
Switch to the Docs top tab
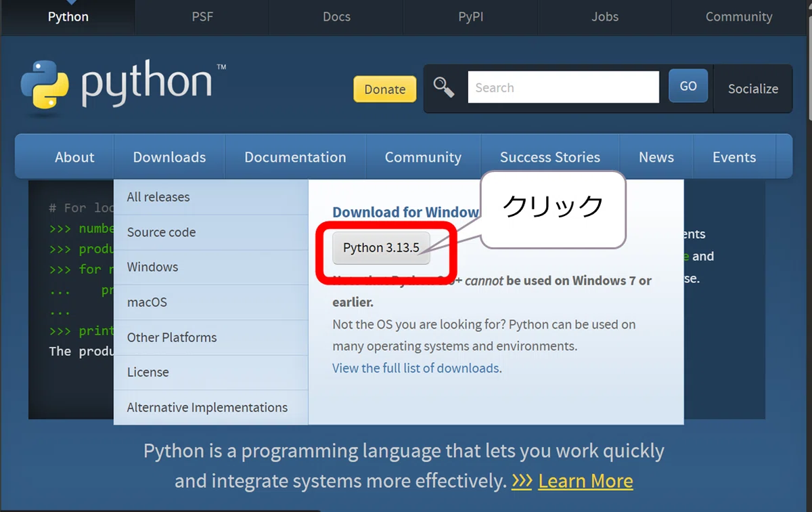(336, 17)
